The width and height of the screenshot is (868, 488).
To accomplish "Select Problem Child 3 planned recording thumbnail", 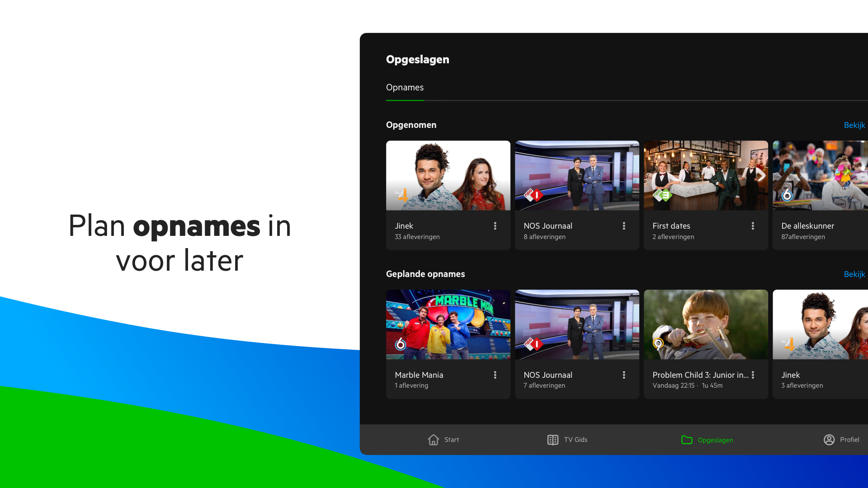I will click(706, 324).
